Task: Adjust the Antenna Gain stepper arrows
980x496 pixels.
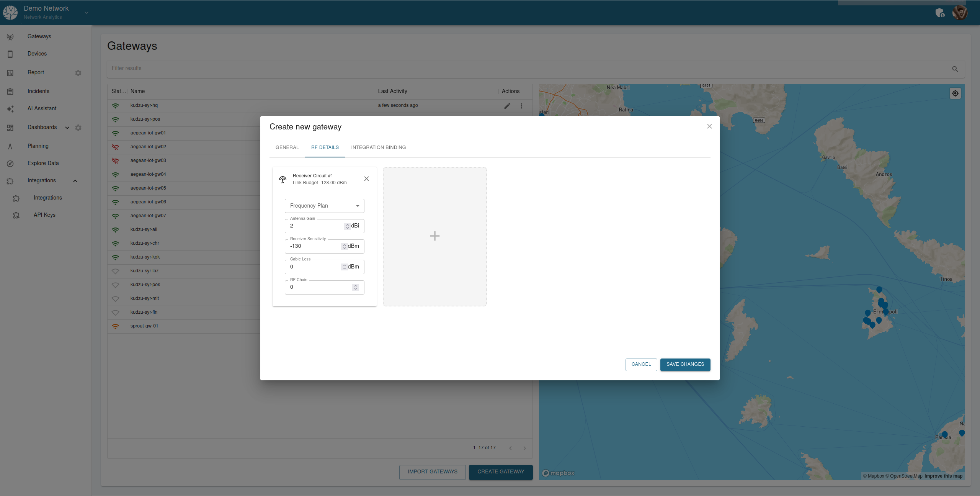Action: [x=347, y=226]
